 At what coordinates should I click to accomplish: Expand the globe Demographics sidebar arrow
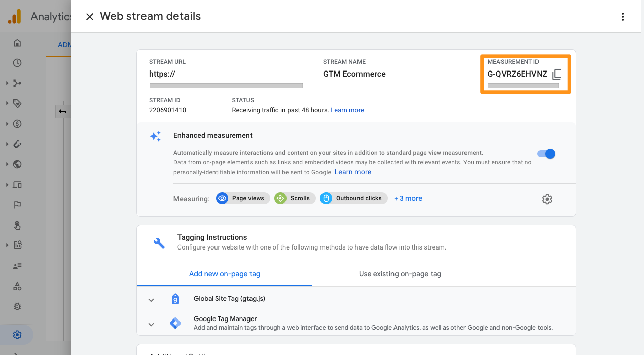tap(7, 164)
